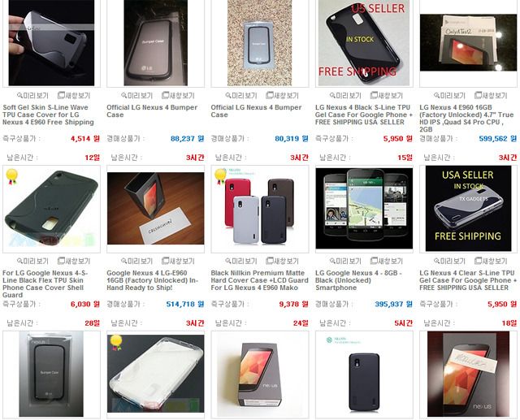Click the three Nexus 4 phones with map thumbnail
This screenshot has width=520, height=420.
[x=364, y=208]
